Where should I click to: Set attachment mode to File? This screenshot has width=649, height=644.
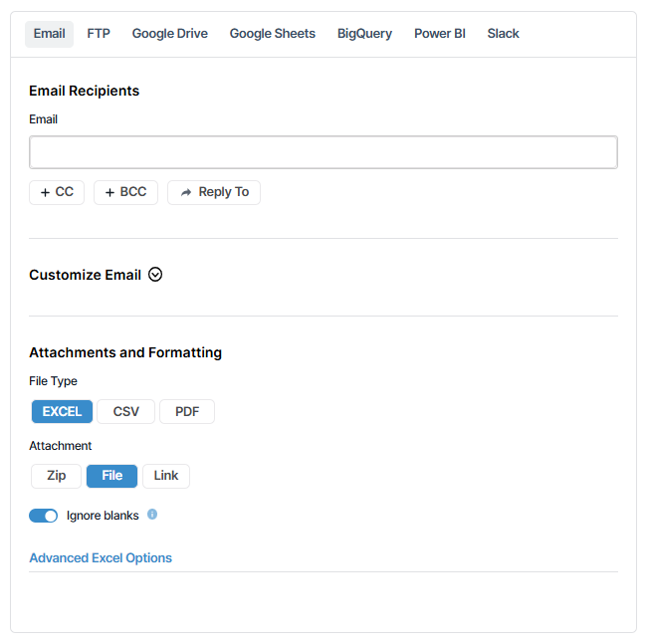click(112, 476)
